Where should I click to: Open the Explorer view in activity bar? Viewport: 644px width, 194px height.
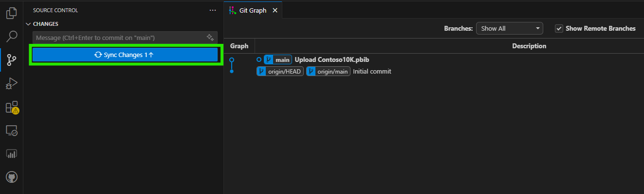click(12, 13)
